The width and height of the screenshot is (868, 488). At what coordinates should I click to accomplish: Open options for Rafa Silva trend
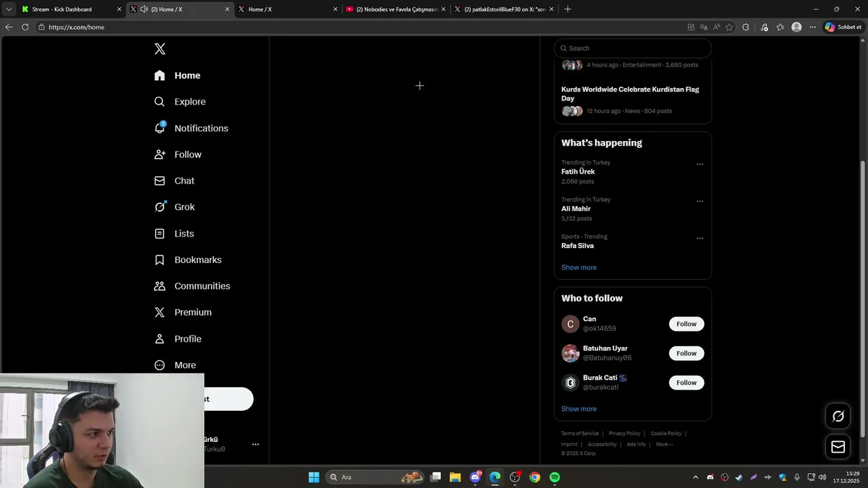pyautogui.click(x=700, y=239)
